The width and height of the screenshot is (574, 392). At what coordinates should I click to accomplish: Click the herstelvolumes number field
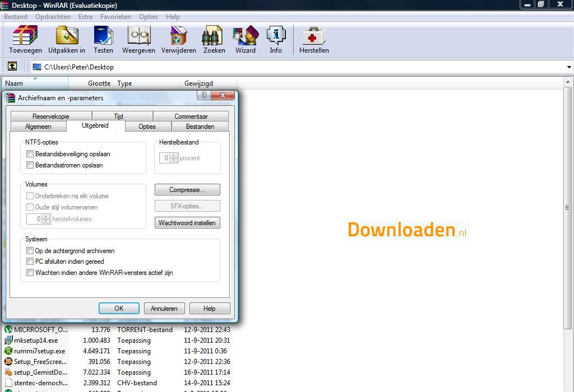tap(34, 219)
